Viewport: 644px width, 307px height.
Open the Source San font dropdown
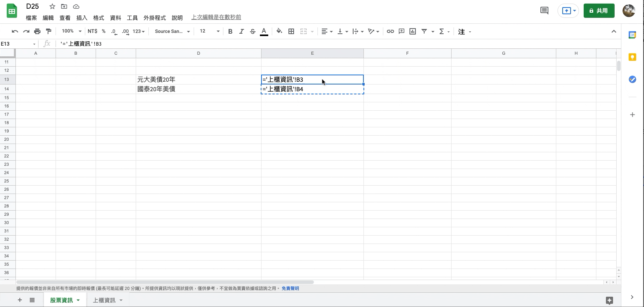coord(172,31)
